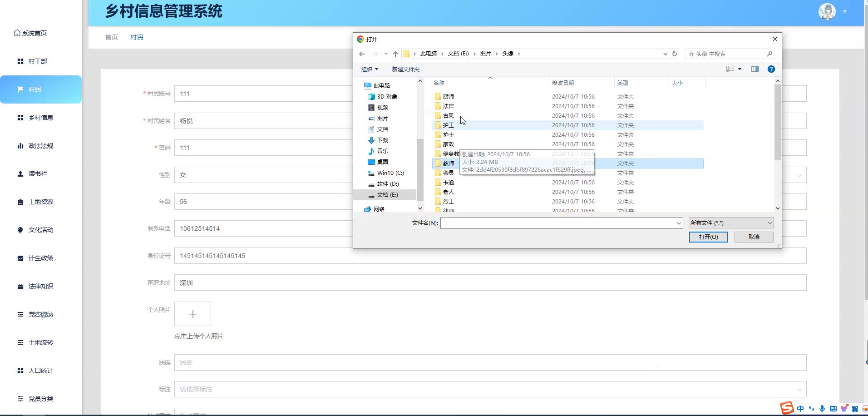Select the 下载 folder in navigation tree
Image resolution: width=868 pixels, height=416 pixels.
382,140
